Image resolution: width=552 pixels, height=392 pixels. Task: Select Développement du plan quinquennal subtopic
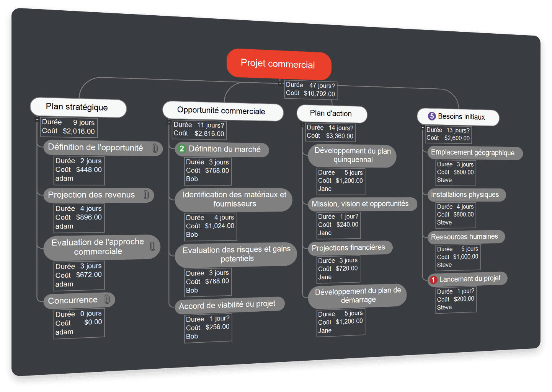(x=352, y=156)
